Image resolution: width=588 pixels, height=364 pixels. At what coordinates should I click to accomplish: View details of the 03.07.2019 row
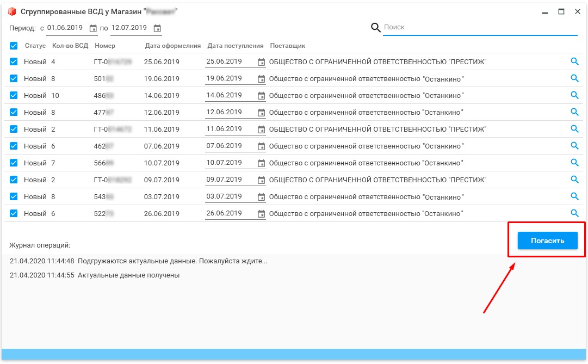click(574, 196)
